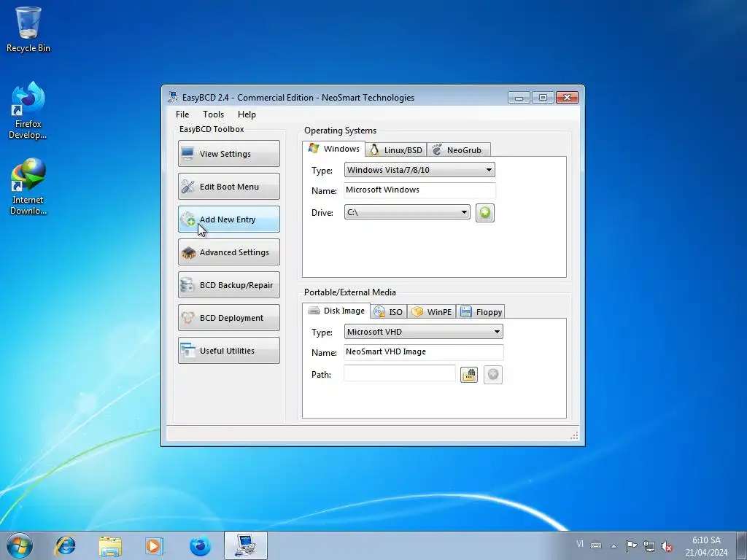
Task: Open the Windows Start menu
Action: tap(20, 545)
